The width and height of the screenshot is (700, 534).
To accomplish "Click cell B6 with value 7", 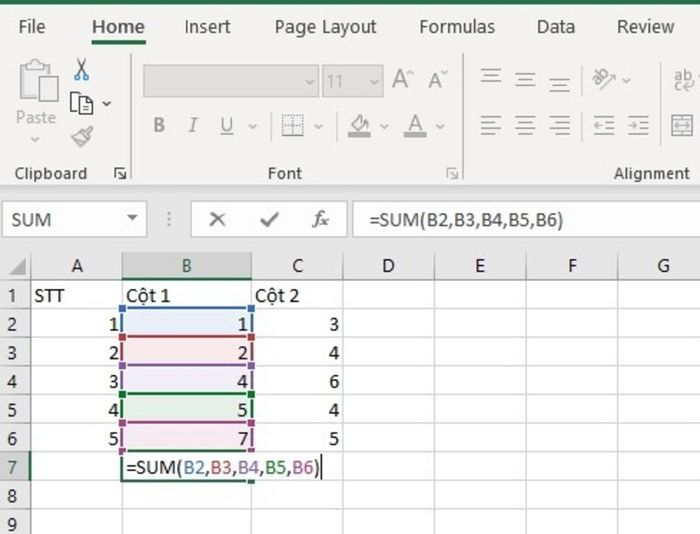I will (x=187, y=438).
